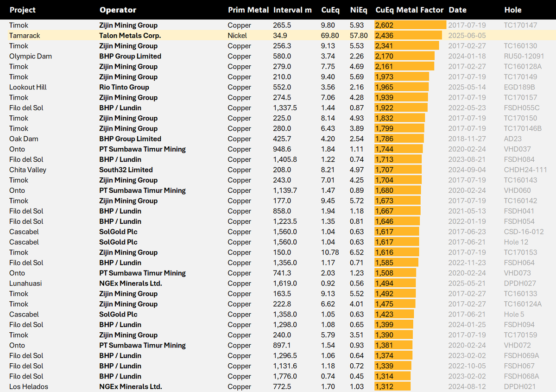
Task: Select hole ID VHD037
Action: (x=517, y=149)
